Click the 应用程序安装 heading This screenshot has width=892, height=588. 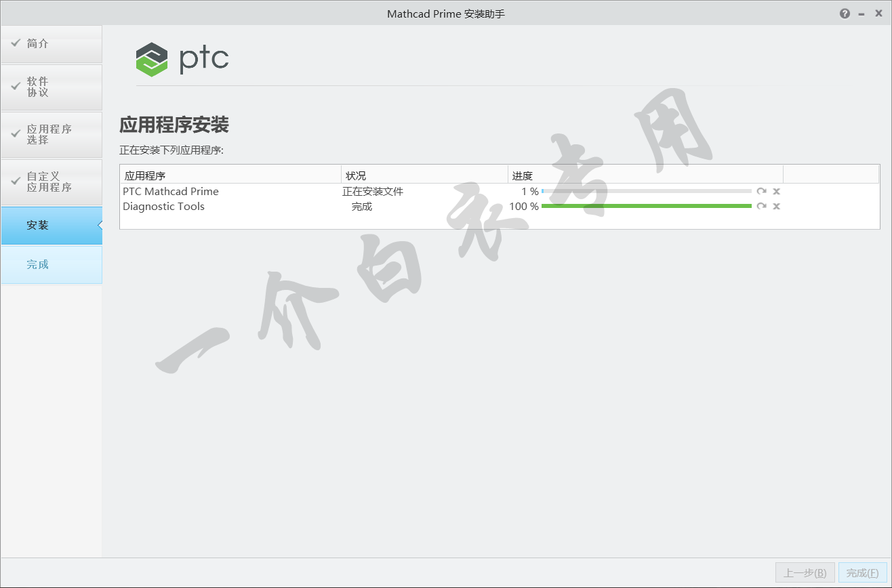click(174, 125)
